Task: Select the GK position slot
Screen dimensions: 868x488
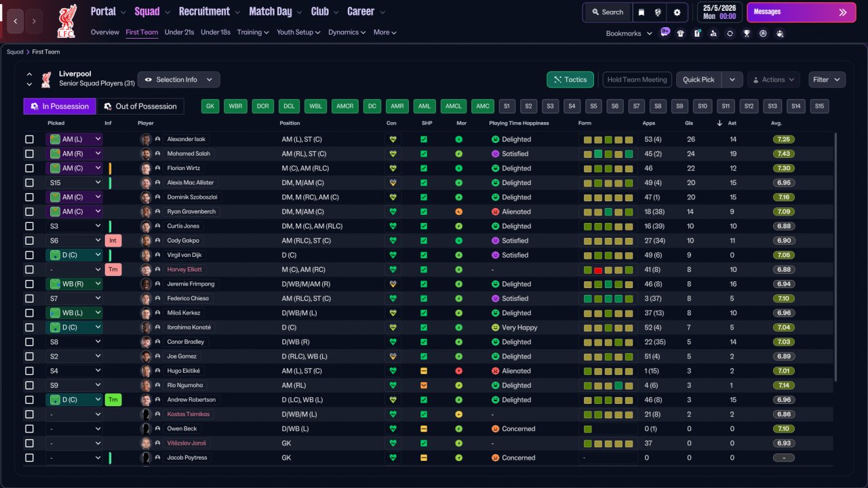Action: (211, 106)
